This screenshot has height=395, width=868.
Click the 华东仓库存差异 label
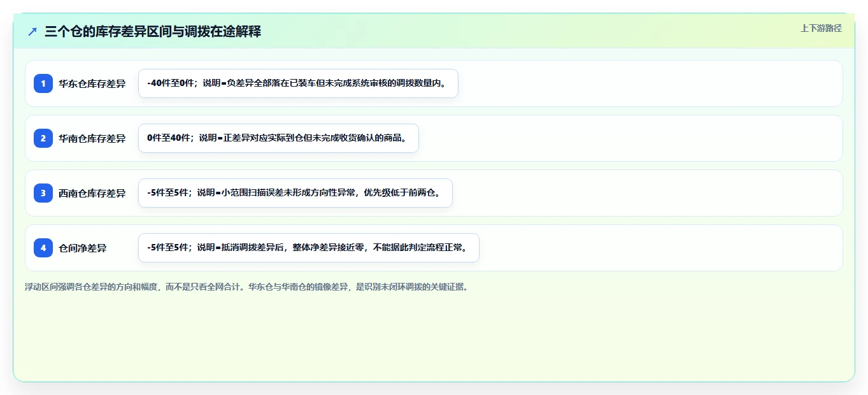(x=92, y=83)
